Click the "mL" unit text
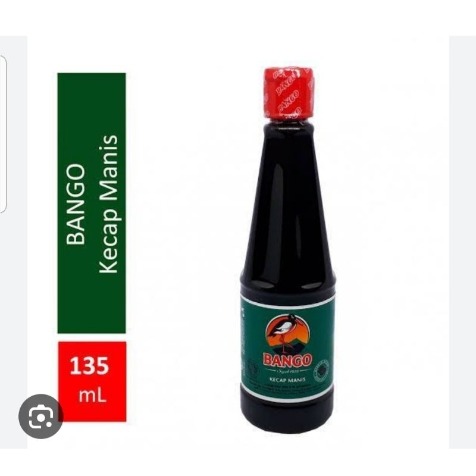 [93, 396]
